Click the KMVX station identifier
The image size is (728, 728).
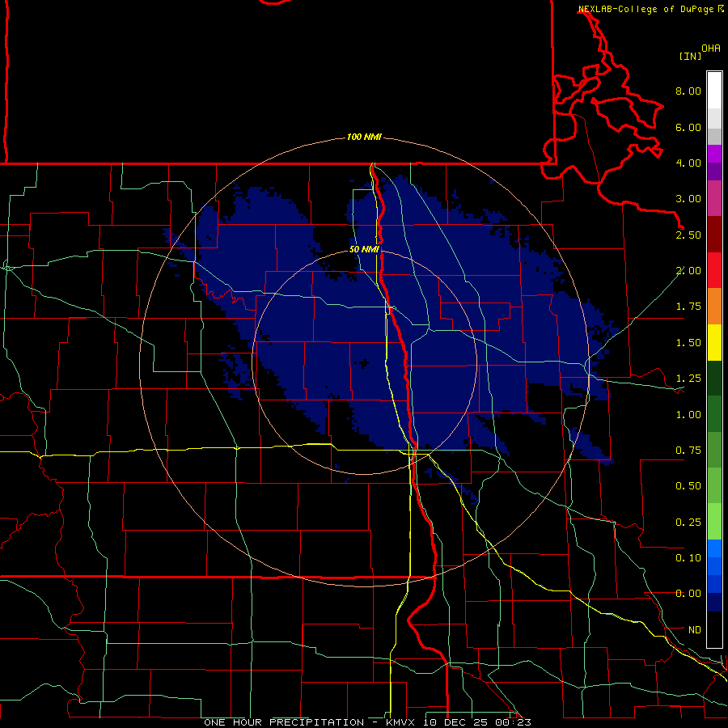[x=402, y=722]
